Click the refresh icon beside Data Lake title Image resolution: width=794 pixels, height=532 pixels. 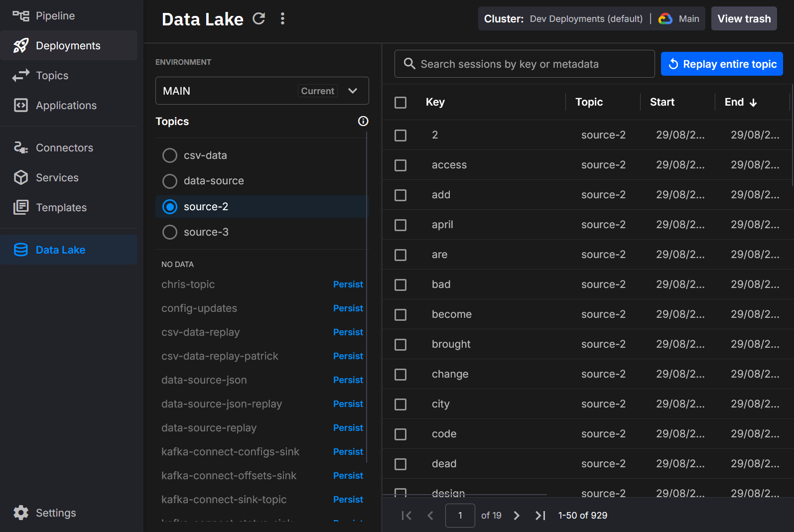259,19
